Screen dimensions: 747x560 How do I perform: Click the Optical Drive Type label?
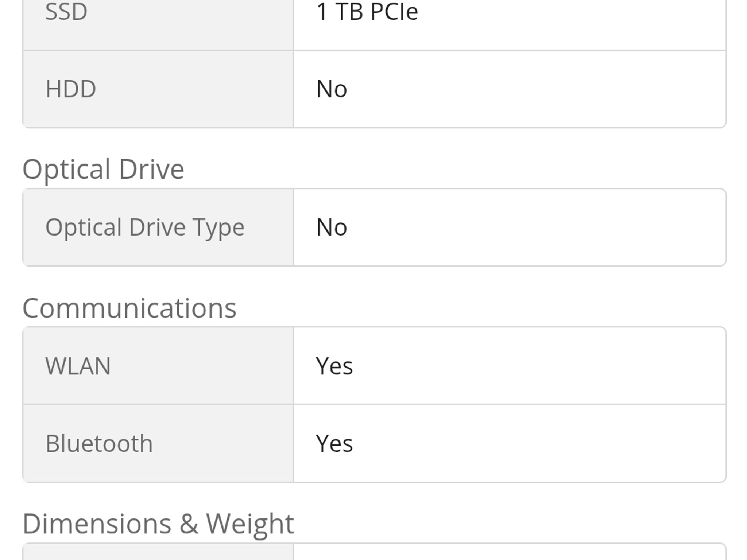click(145, 228)
